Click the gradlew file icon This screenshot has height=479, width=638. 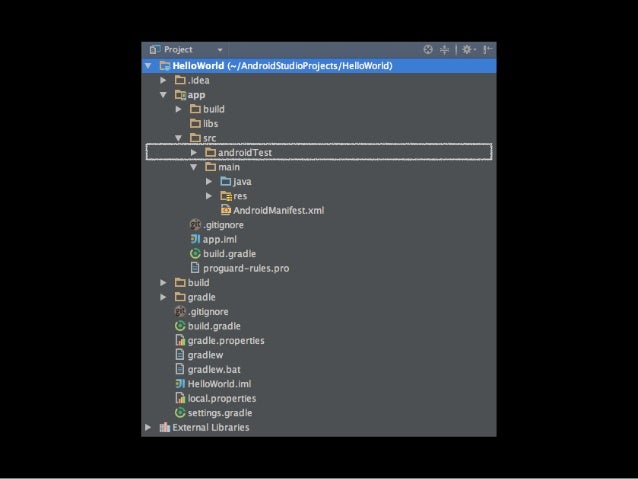[180, 354]
